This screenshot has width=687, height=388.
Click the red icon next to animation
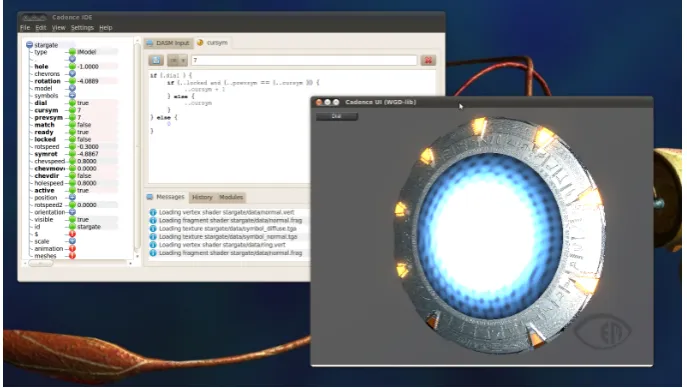(x=72, y=248)
